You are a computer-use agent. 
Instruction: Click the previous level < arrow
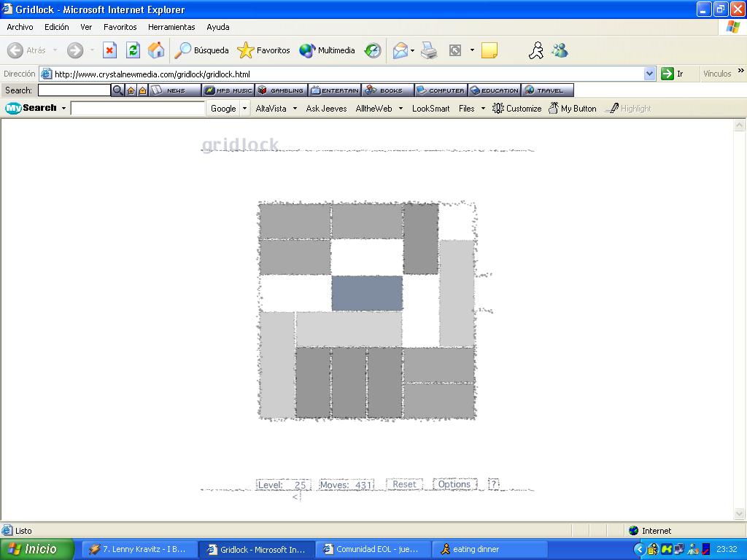pos(295,497)
